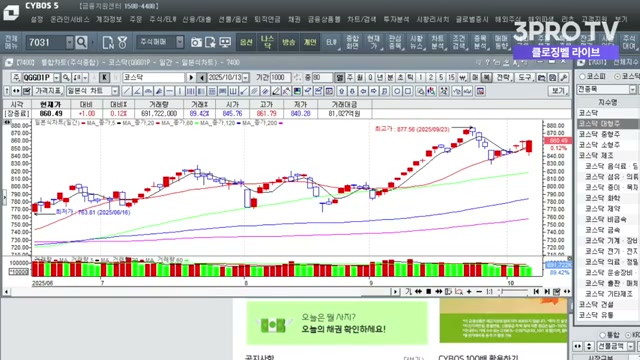The image size is (640, 360).
Task: Select the angle line drawing tool
Action: (x=138, y=91)
